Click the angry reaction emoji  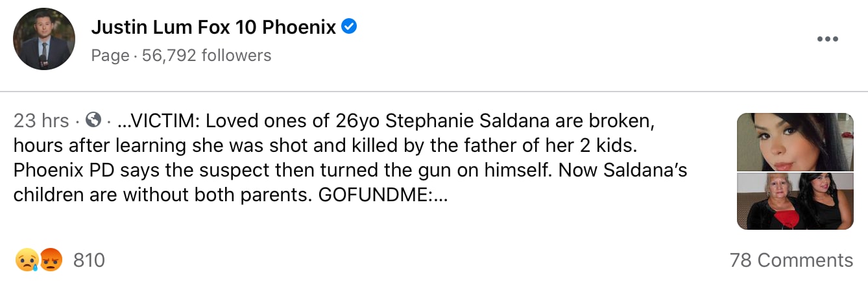51,260
